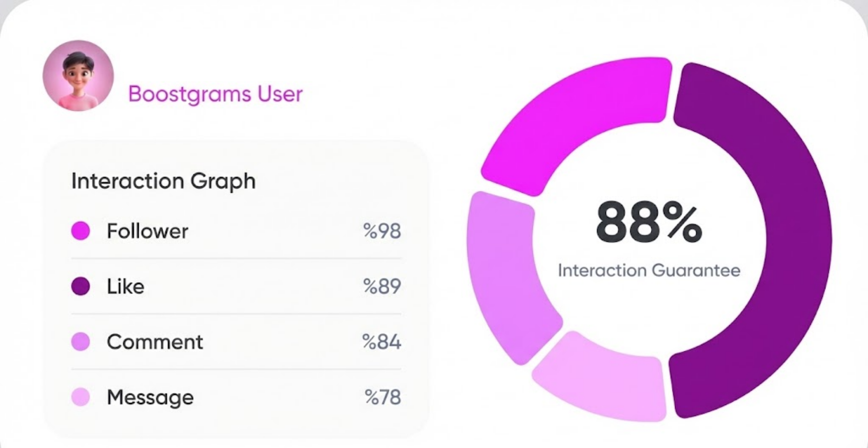Click the Follower magenta legend dot
The height and width of the screenshot is (448, 868).
(x=81, y=231)
